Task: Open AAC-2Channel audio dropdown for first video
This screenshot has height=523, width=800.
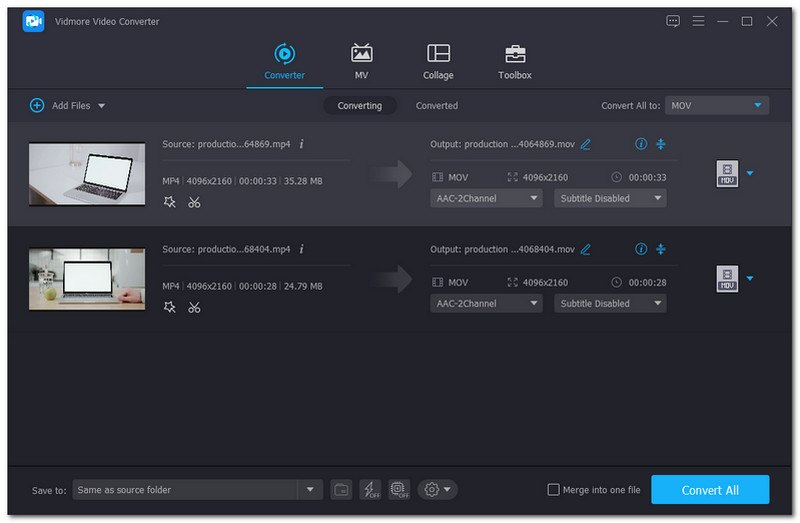Action: pyautogui.click(x=486, y=198)
